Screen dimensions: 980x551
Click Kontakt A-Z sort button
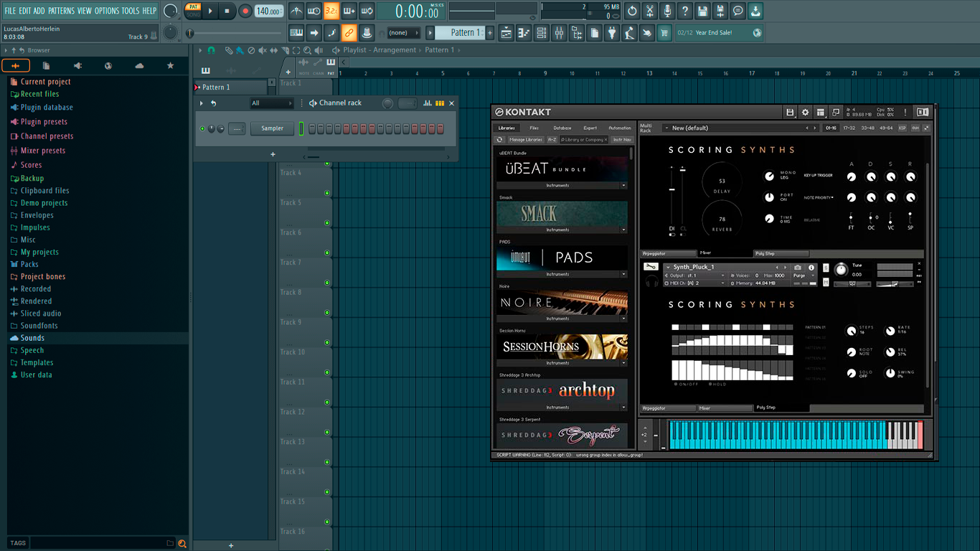point(552,140)
